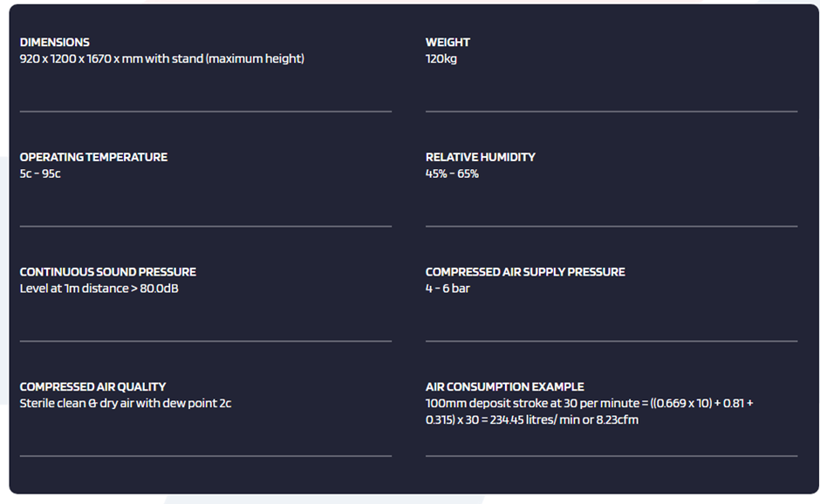
Task: Click the divider line under Dimensions
Action: tap(206, 112)
